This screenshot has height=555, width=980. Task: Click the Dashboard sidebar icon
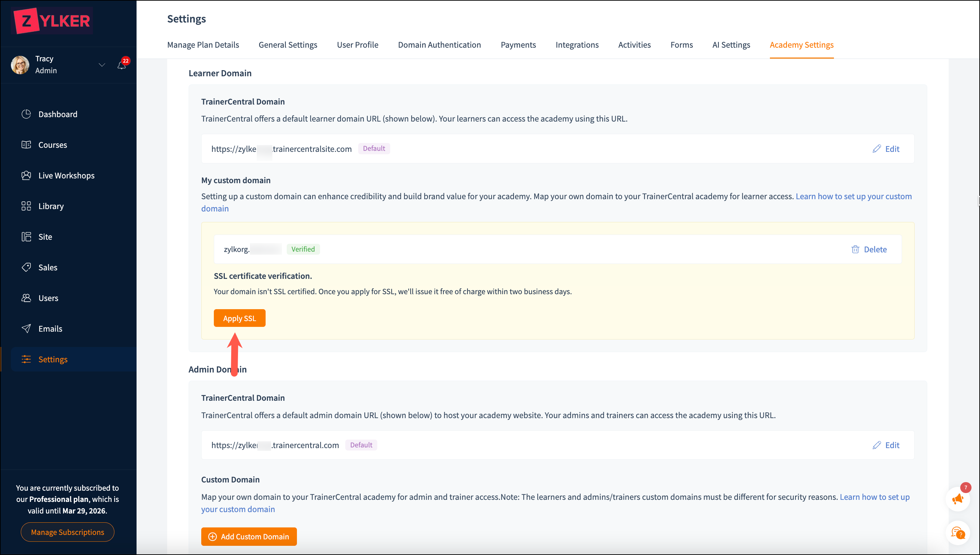[26, 114]
